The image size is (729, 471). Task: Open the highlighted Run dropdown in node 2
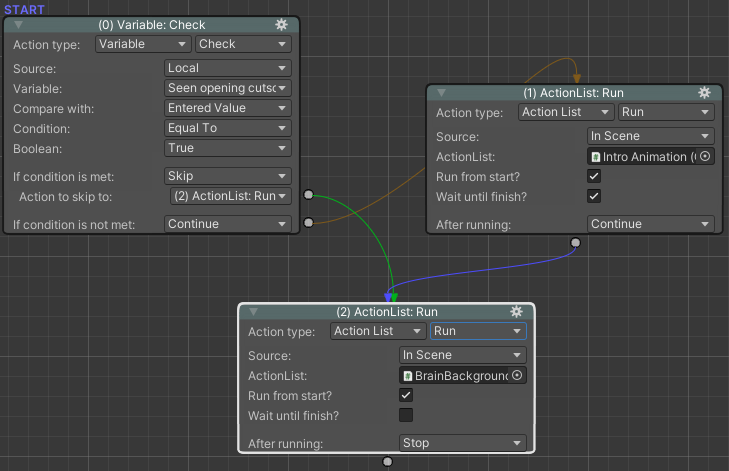[x=478, y=331]
